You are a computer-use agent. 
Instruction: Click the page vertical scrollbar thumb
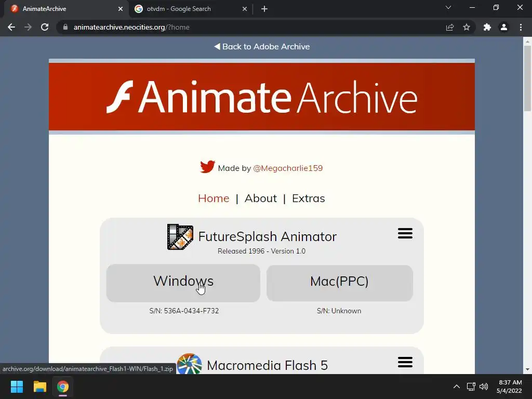pos(527,78)
